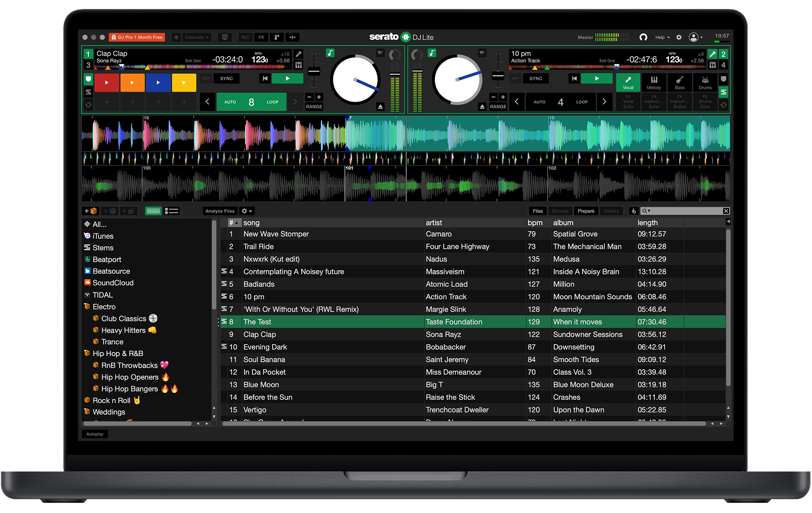This screenshot has height=513, width=812.
Task: Open deck 1 tempo dropdown triangle above platter
Action: pyautogui.click(x=380, y=53)
